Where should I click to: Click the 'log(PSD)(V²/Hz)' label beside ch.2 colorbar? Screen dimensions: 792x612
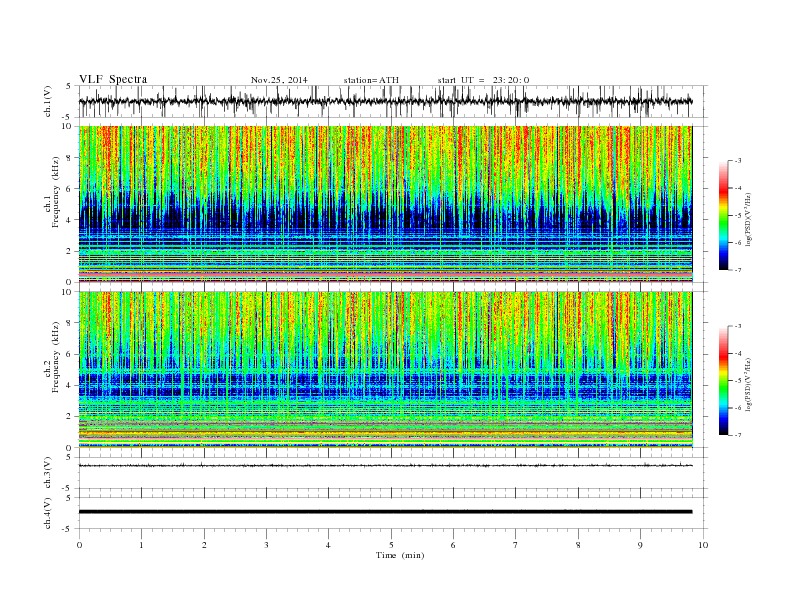click(x=749, y=383)
